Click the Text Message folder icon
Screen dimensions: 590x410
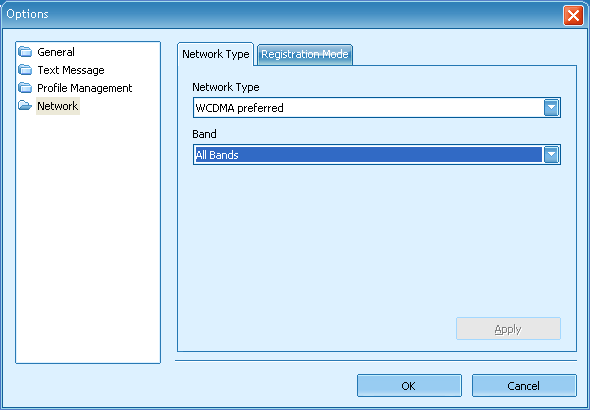(x=25, y=70)
